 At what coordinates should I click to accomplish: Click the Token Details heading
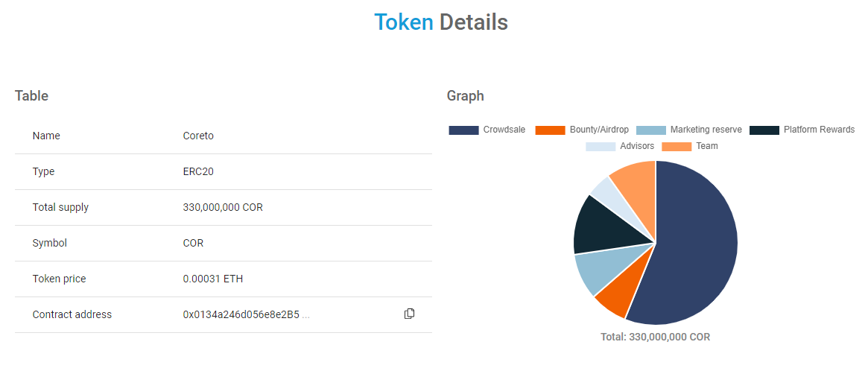click(440, 22)
